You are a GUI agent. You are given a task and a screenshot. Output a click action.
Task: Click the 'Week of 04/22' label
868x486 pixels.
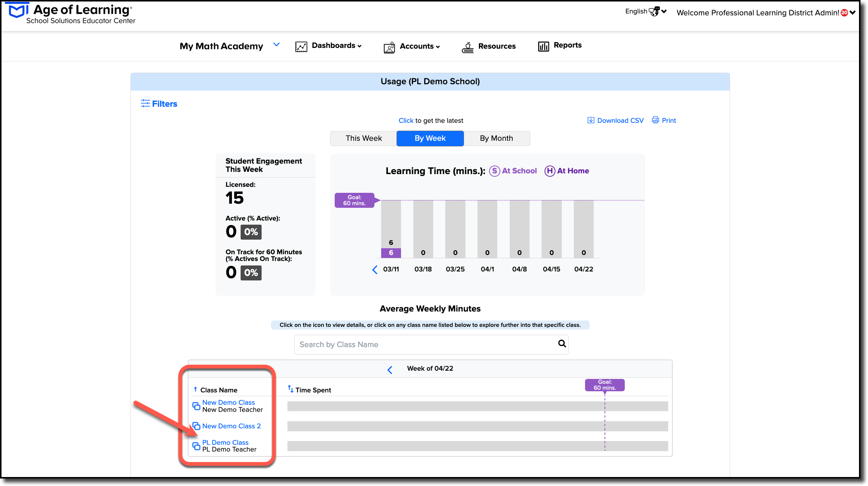[x=430, y=368]
